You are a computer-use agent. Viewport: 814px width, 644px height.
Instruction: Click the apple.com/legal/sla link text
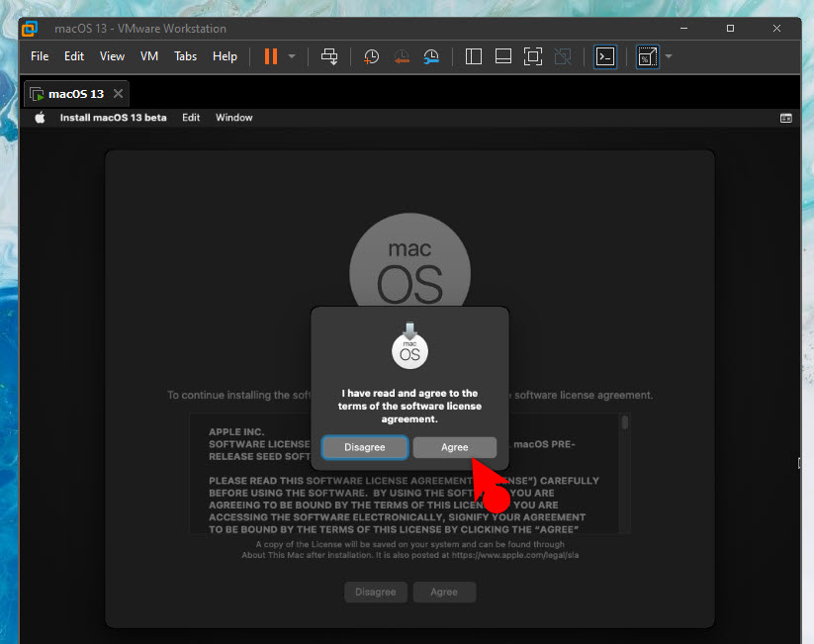coord(515,555)
